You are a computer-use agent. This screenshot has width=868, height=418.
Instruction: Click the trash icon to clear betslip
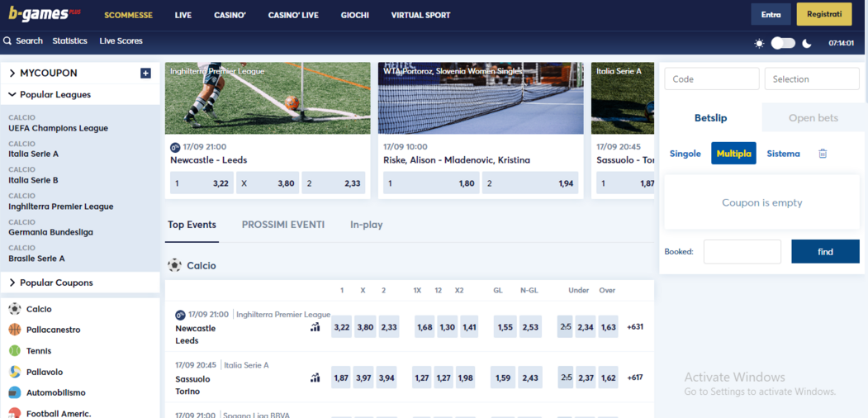pos(823,154)
